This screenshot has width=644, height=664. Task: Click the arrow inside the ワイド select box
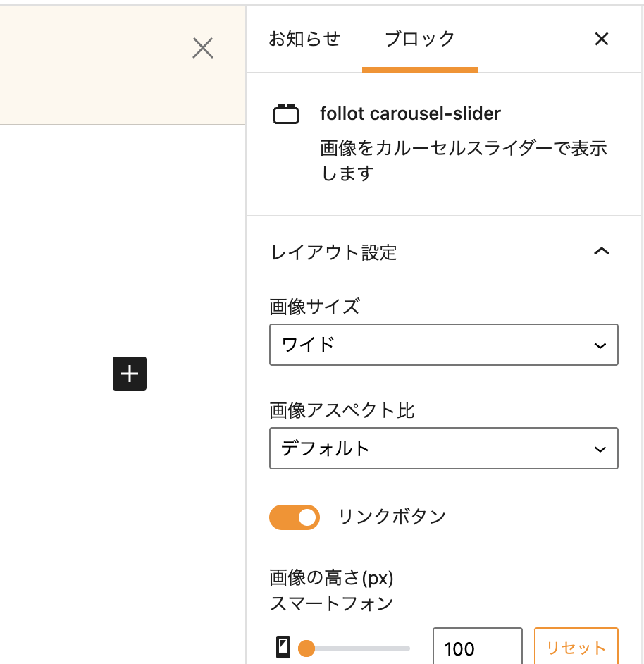[x=600, y=345]
